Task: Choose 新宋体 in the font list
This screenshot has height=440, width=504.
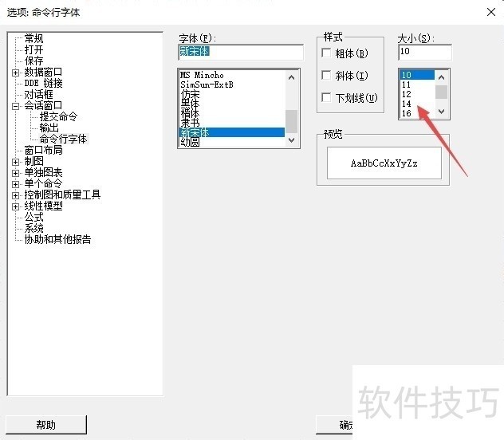Action: pos(232,132)
